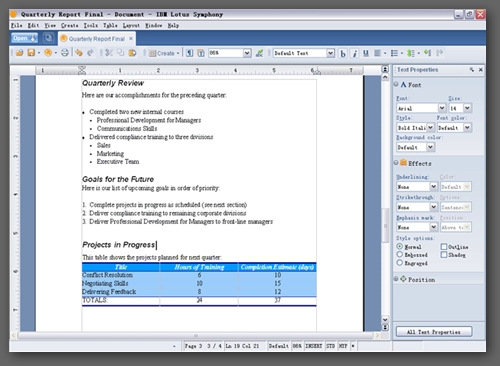
Task: Click the new window icon beside Open
Action: pos(48,38)
